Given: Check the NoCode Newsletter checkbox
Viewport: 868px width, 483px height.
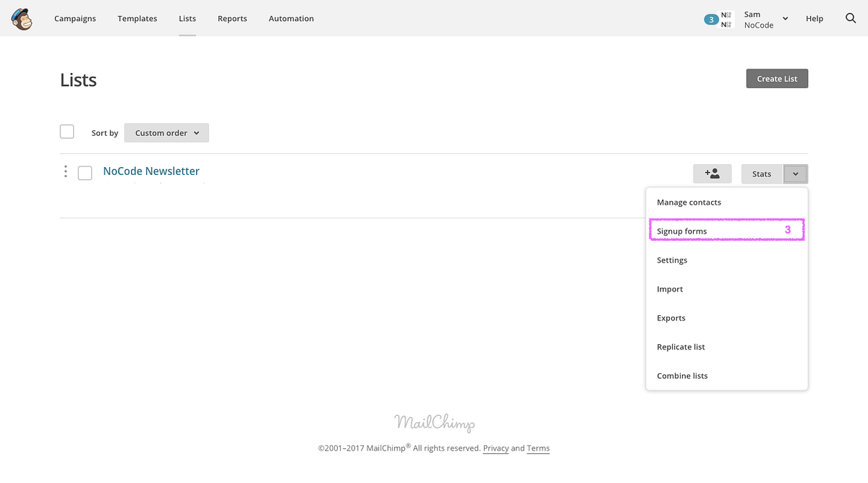Looking at the screenshot, I should tap(85, 173).
